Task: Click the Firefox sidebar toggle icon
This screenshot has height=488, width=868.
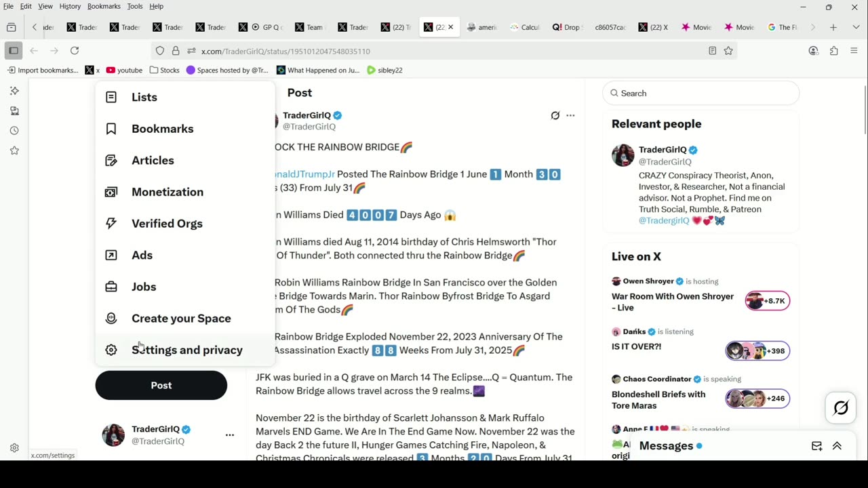Action: (x=13, y=51)
